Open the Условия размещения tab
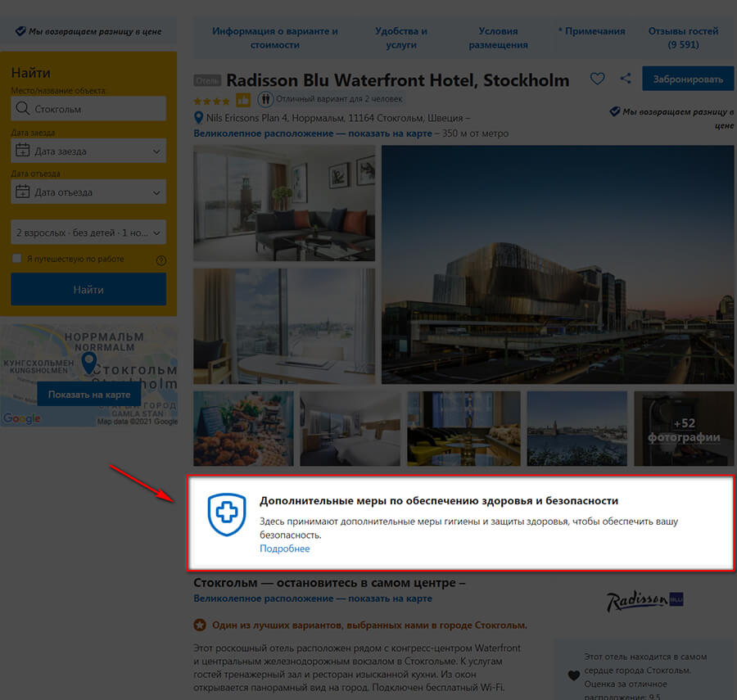This screenshot has height=700, width=737. pyautogui.click(x=498, y=38)
